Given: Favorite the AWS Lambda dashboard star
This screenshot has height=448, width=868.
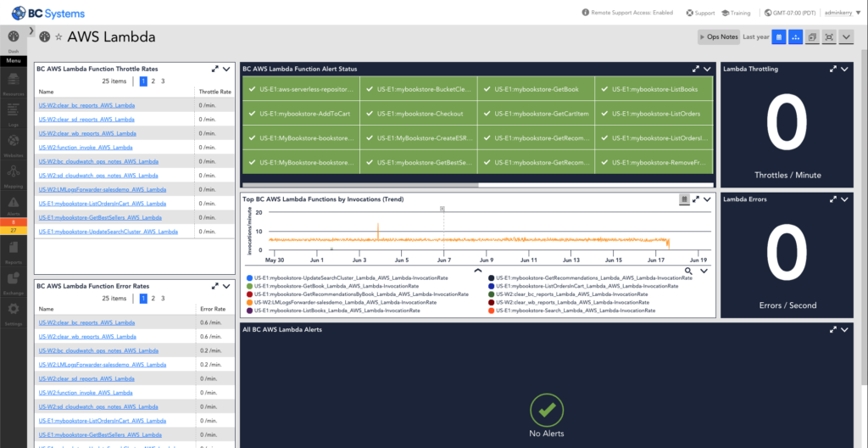Looking at the screenshot, I should point(58,37).
